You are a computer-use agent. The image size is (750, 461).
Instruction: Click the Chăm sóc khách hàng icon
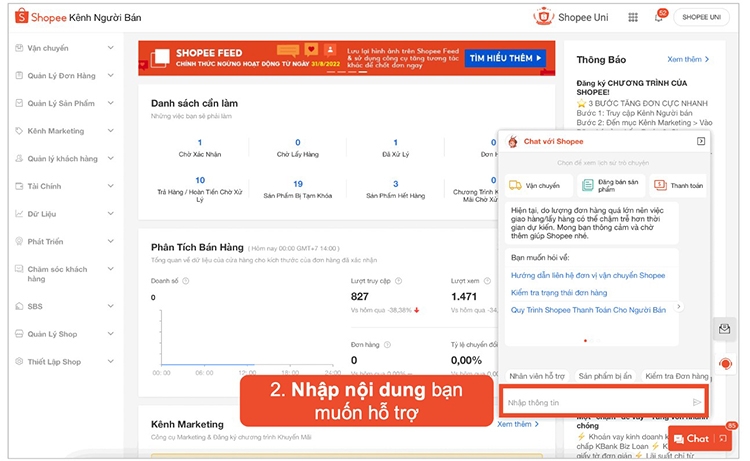[19, 269]
